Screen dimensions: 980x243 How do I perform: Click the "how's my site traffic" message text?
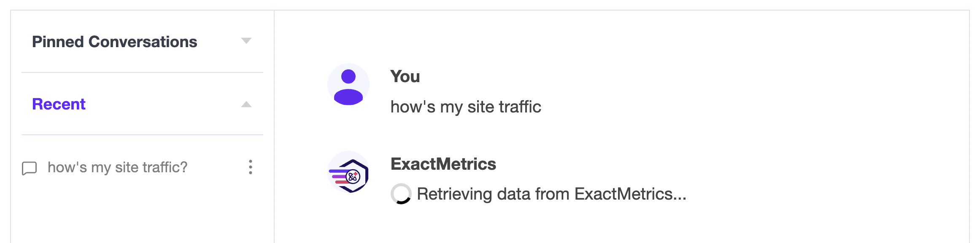click(x=466, y=107)
